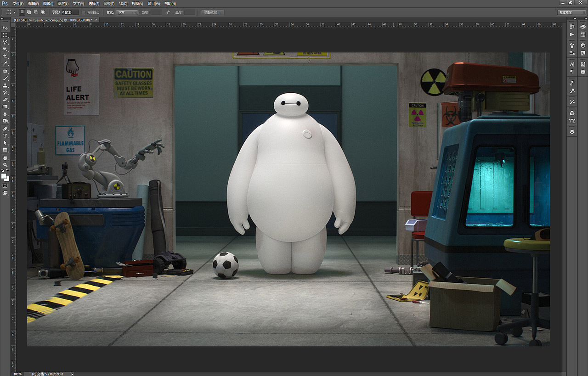Open the Swatches panel grid icon
Screen dimensions: 588x376
583,34
